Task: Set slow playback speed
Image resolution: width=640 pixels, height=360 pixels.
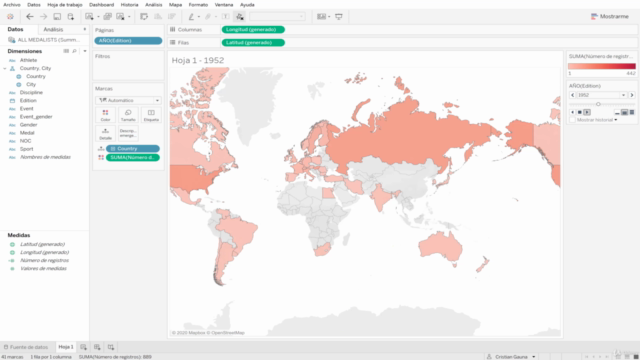Action: (617, 112)
